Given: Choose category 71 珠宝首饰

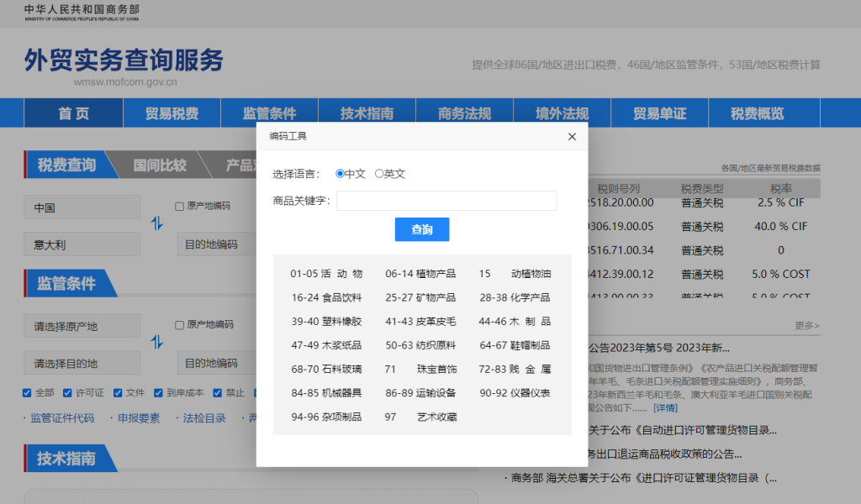Looking at the screenshot, I should [x=420, y=369].
